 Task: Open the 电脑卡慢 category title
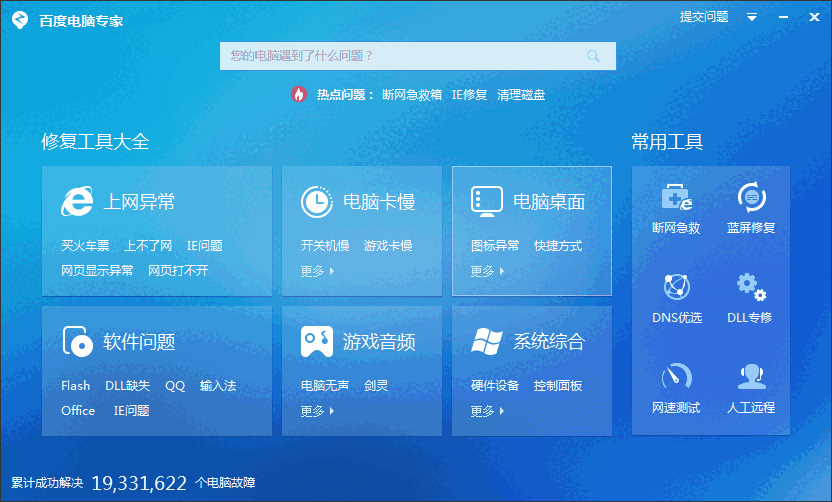click(x=379, y=202)
